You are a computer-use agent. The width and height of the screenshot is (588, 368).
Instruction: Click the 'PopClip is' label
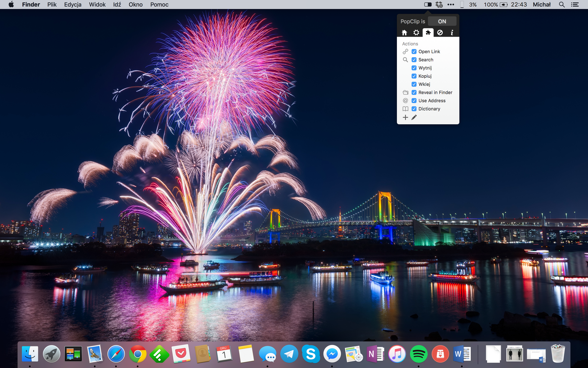pos(413,21)
